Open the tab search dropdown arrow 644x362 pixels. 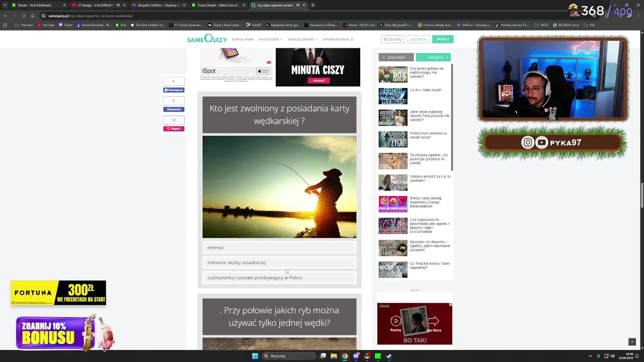pyautogui.click(x=6, y=5)
